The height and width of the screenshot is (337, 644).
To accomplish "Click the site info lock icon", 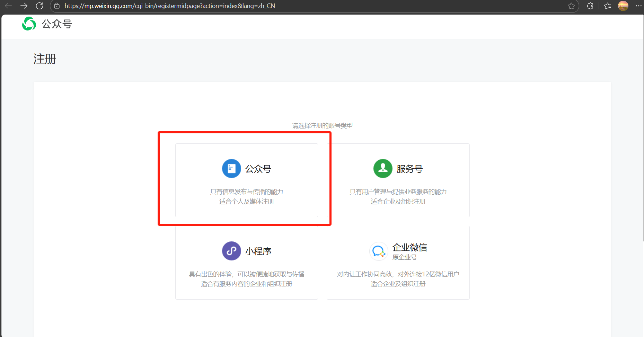I will click(57, 6).
